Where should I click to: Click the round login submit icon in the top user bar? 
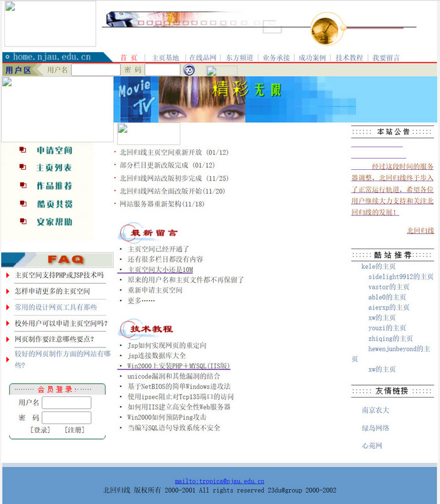click(189, 70)
